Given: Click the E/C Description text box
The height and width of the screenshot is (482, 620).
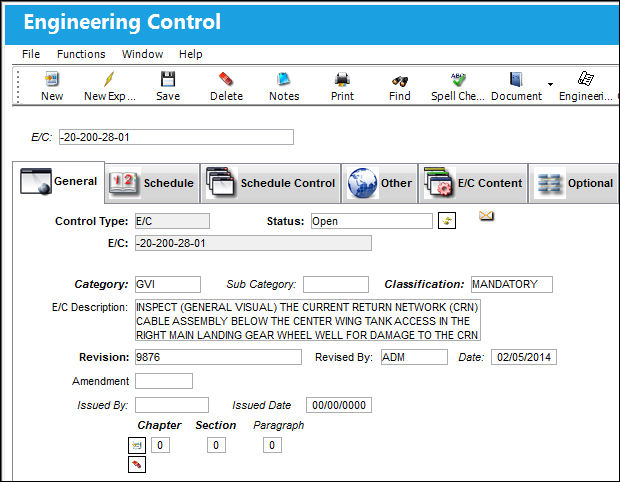Looking at the screenshot, I should tap(308, 320).
